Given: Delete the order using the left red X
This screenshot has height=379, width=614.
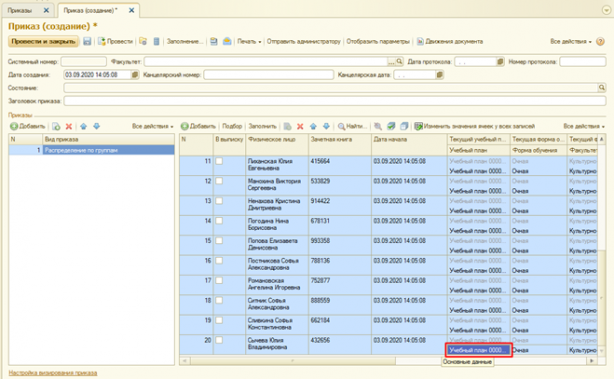Looking at the screenshot, I should click(x=69, y=126).
